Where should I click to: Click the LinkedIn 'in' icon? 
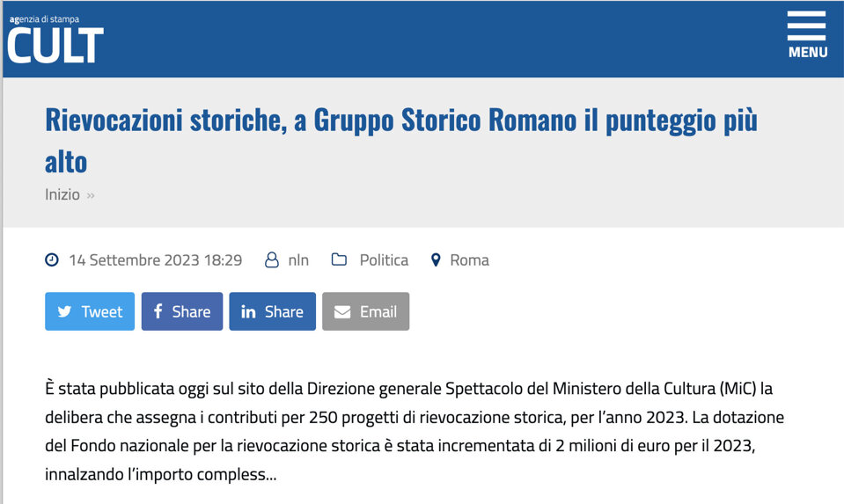[x=248, y=311]
